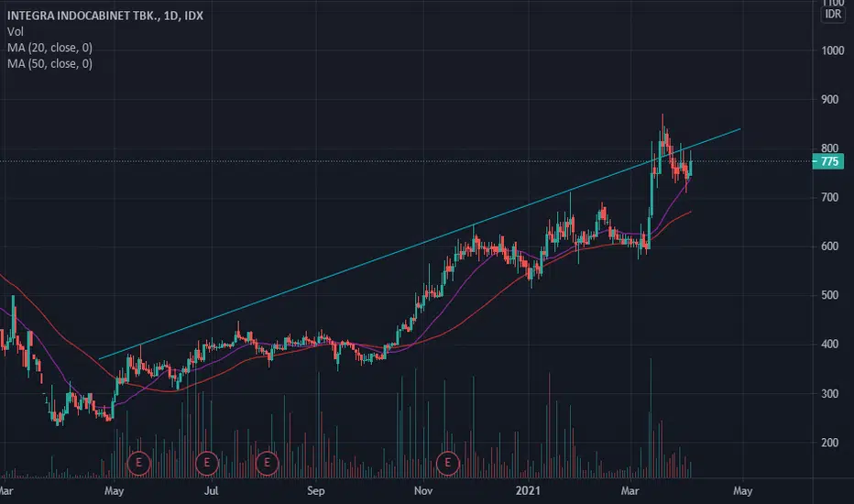Click the Jul label on time axis

point(212,491)
